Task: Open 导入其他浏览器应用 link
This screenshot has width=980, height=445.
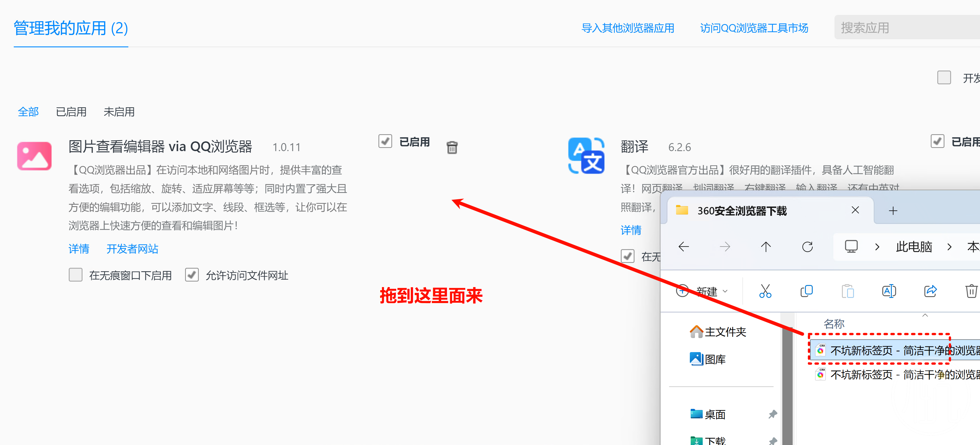Action: coord(628,28)
